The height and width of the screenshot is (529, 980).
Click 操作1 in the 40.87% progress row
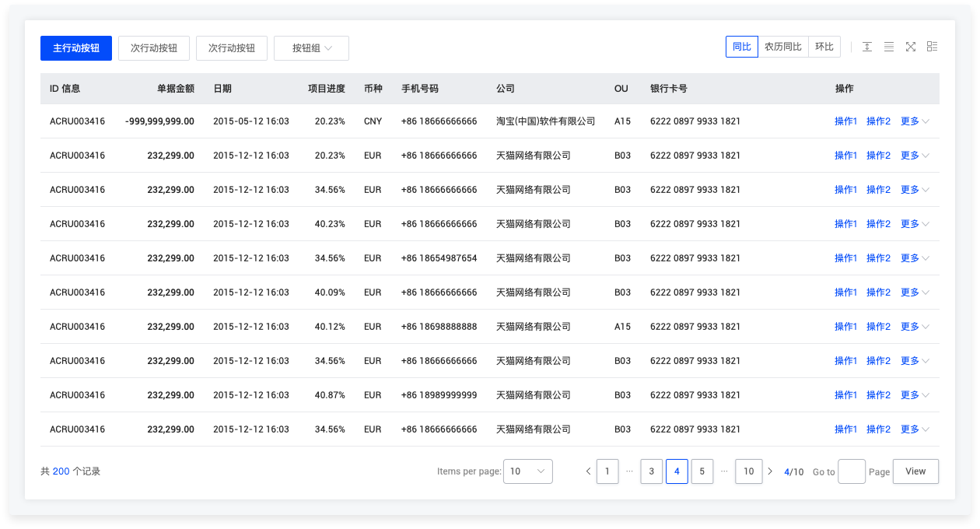click(x=845, y=395)
